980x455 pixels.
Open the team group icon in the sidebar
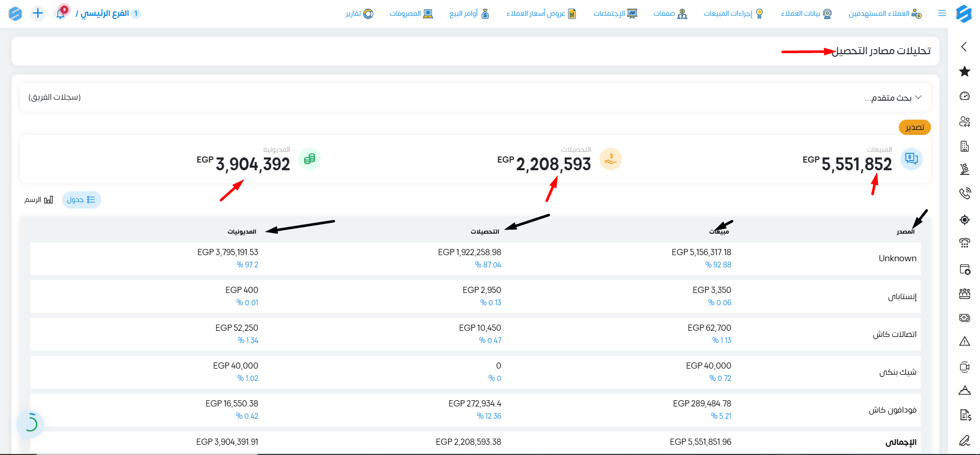[x=964, y=293]
